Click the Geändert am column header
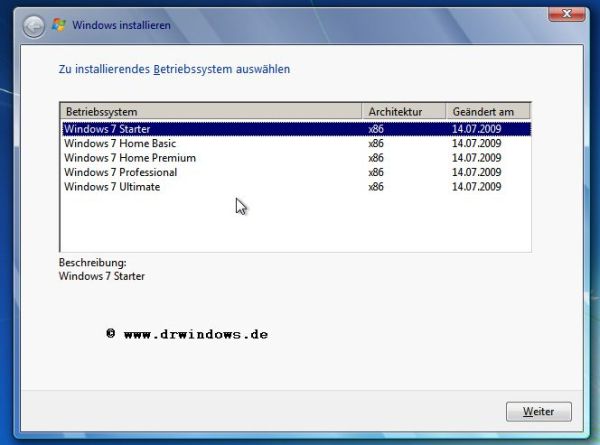The image size is (600, 445). (488, 112)
